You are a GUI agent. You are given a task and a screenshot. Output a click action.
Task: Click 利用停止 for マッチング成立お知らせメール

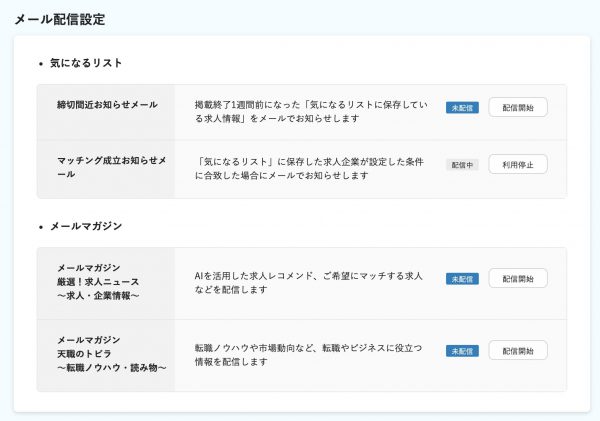point(517,164)
